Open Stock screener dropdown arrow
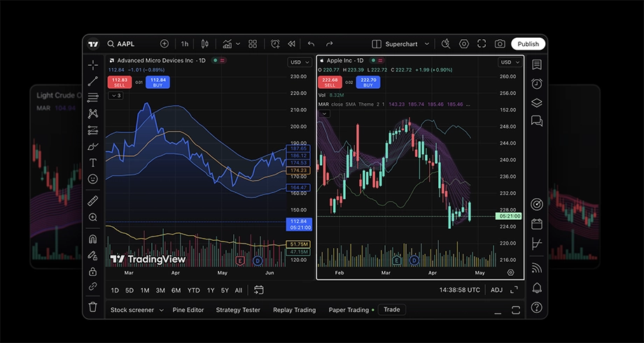This screenshot has height=343, width=644. pyautogui.click(x=162, y=310)
